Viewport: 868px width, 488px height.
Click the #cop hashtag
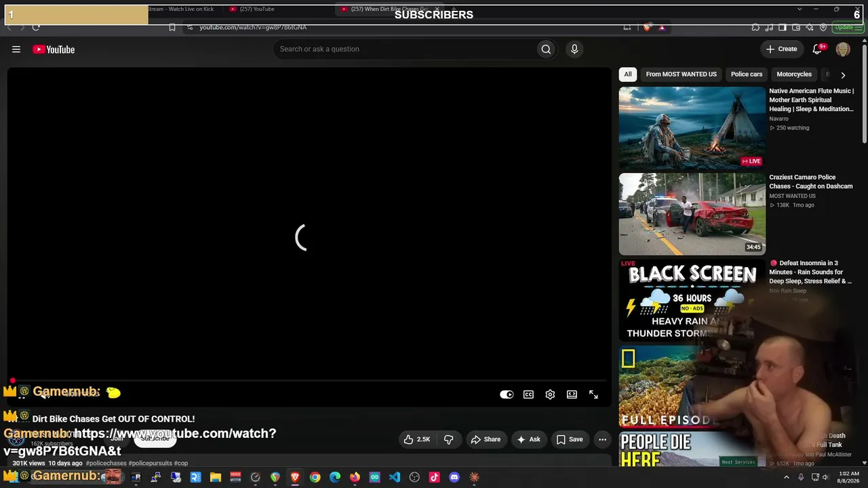(x=180, y=464)
